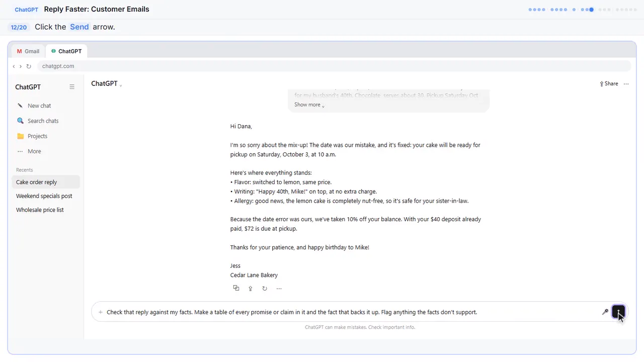Click the Share button
Screen dimensions: 644x362
point(609,84)
